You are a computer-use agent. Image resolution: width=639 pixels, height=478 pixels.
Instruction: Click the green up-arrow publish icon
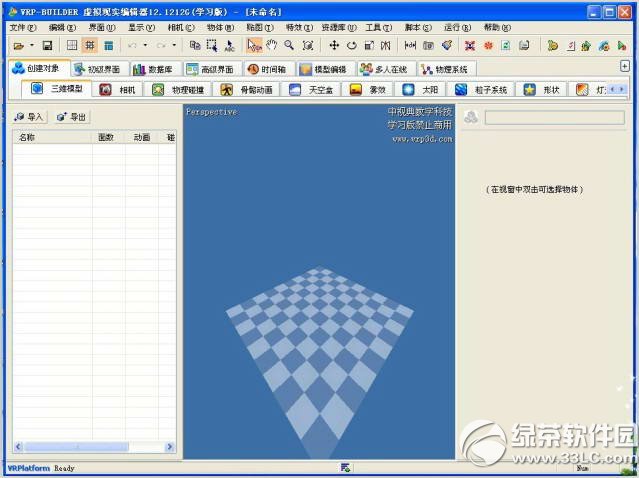point(586,46)
